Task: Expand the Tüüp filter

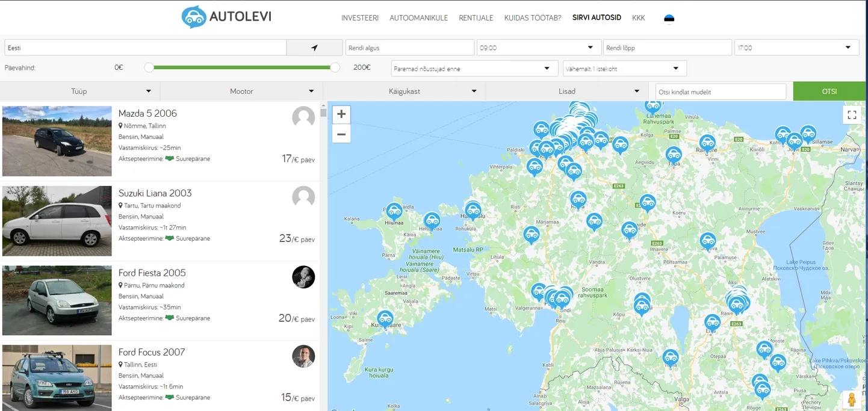Action: coord(80,91)
